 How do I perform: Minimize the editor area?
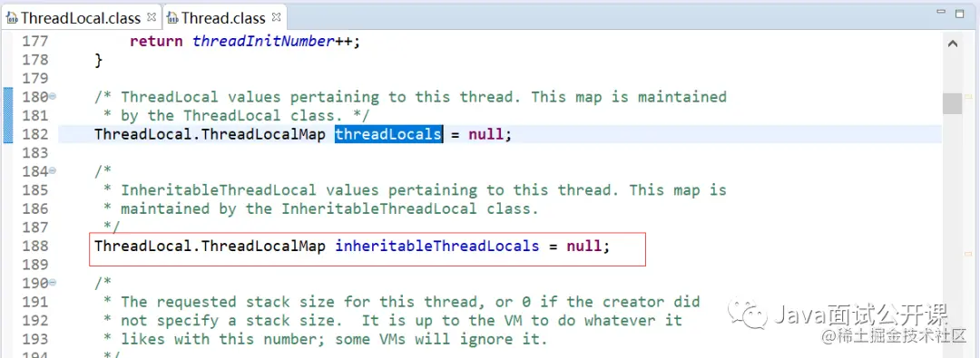pos(942,12)
